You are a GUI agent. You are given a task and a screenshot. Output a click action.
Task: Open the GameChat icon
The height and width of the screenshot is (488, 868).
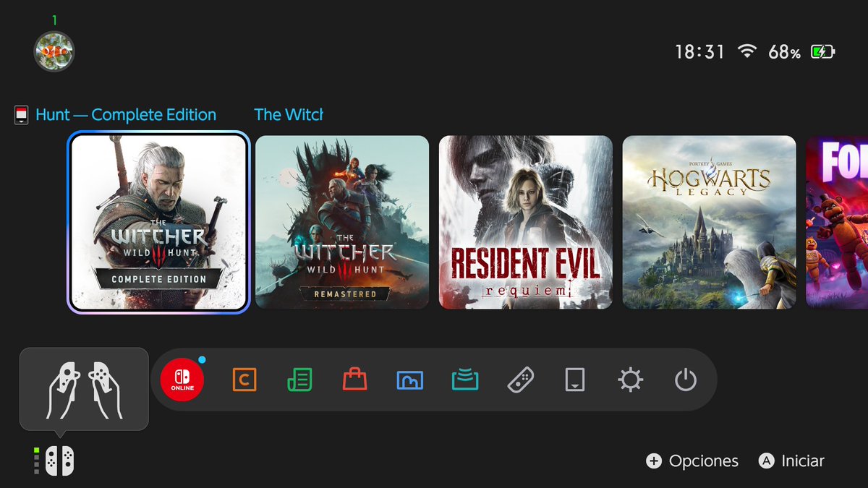pos(244,379)
